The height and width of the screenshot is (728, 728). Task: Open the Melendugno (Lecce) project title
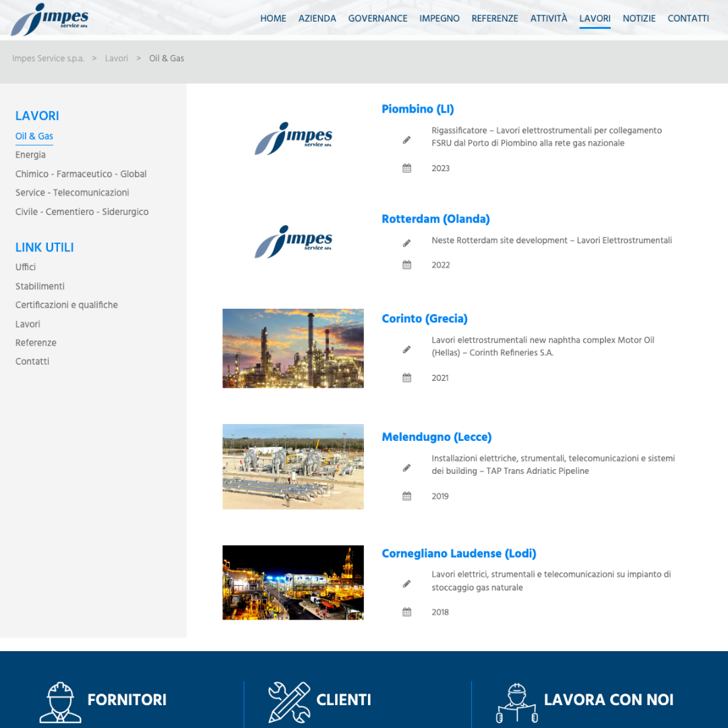click(x=437, y=437)
